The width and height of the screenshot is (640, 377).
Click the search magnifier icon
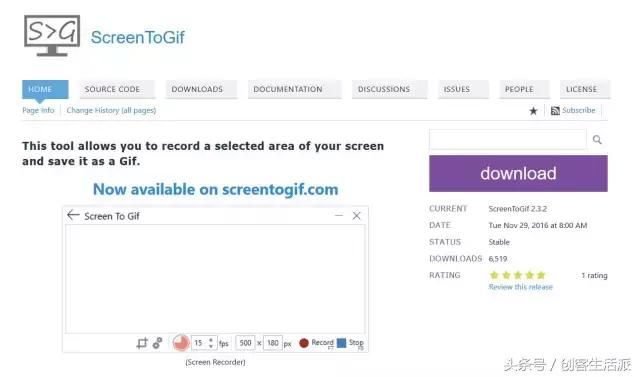[597, 140]
